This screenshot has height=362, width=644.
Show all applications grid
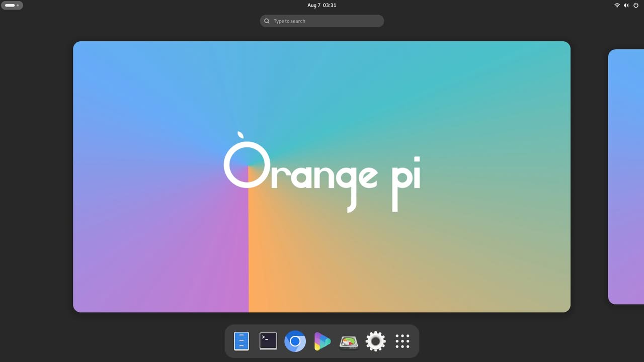[x=403, y=341]
